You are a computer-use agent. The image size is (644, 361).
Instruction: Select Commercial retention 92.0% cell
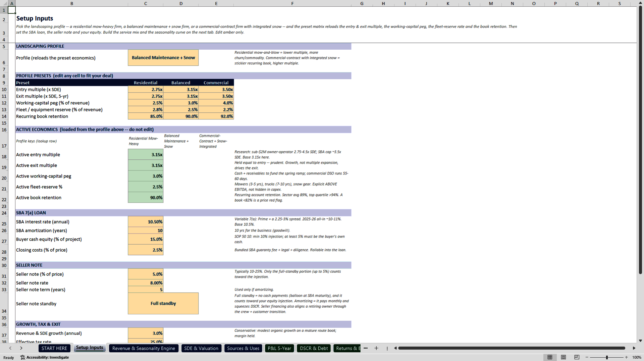pyautogui.click(x=216, y=116)
